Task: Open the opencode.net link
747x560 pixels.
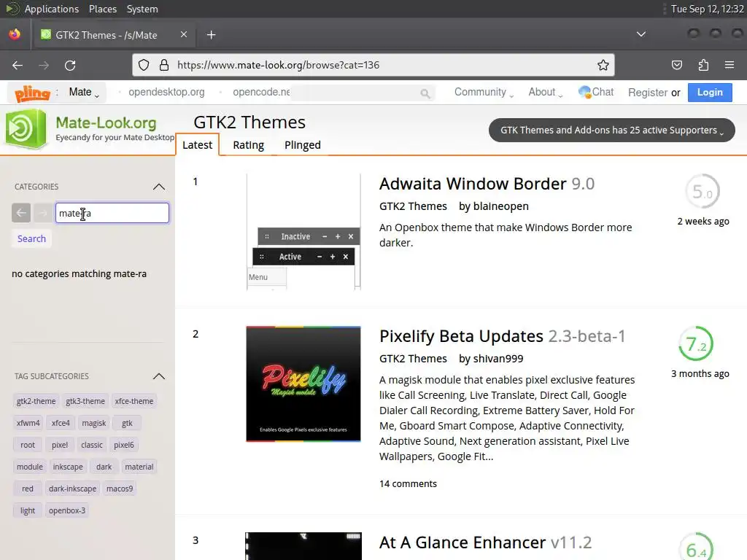Action: 261,92
